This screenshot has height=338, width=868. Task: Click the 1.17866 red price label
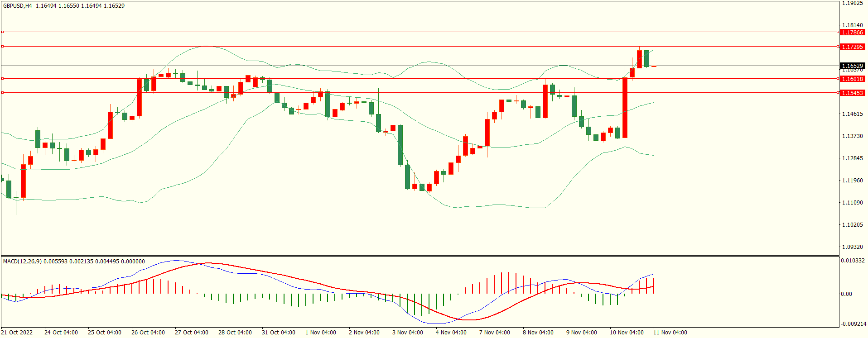tap(852, 33)
